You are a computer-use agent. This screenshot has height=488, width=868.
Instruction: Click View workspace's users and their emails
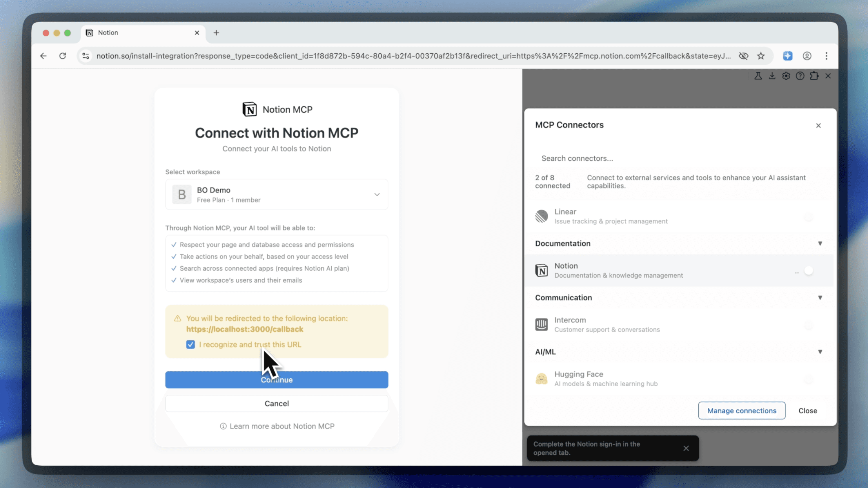241,280
